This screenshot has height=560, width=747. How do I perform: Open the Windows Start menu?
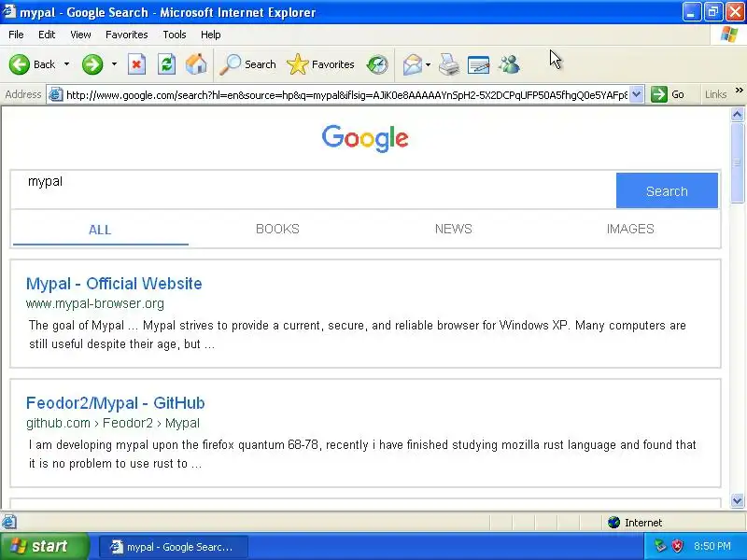click(x=44, y=546)
